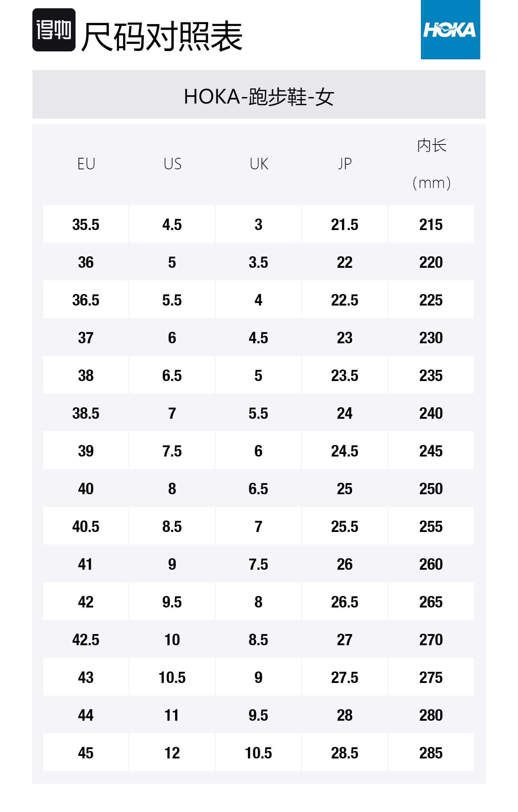Select the US size 12 cell
The height and width of the screenshot is (812, 518).
pyautogui.click(x=172, y=753)
